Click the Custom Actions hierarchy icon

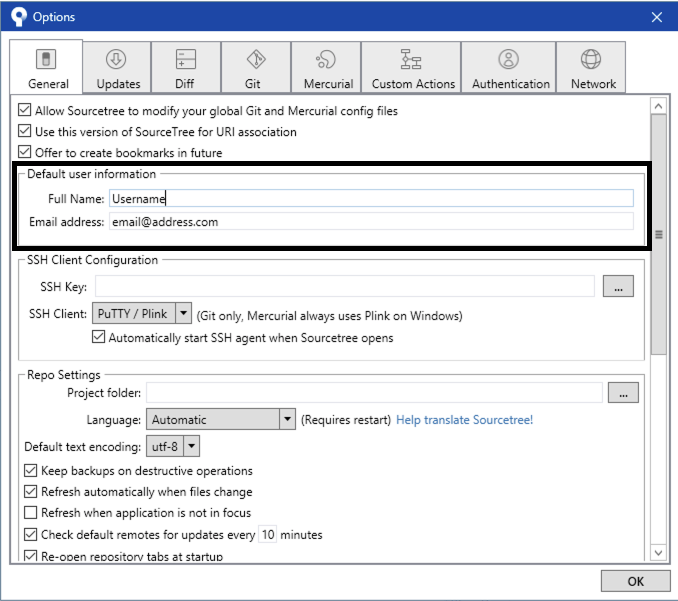click(410, 59)
